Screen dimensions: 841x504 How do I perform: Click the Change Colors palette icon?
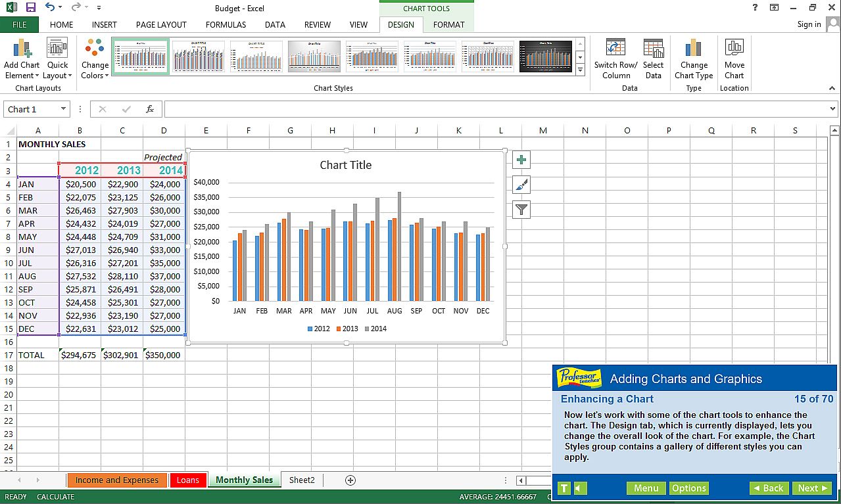(95, 49)
